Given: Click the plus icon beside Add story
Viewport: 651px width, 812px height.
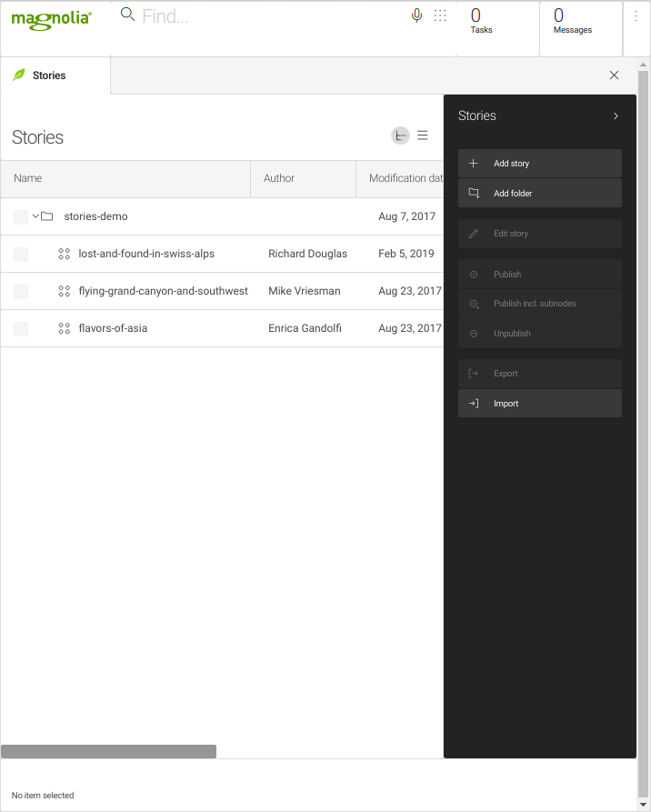Looking at the screenshot, I should click(x=474, y=164).
